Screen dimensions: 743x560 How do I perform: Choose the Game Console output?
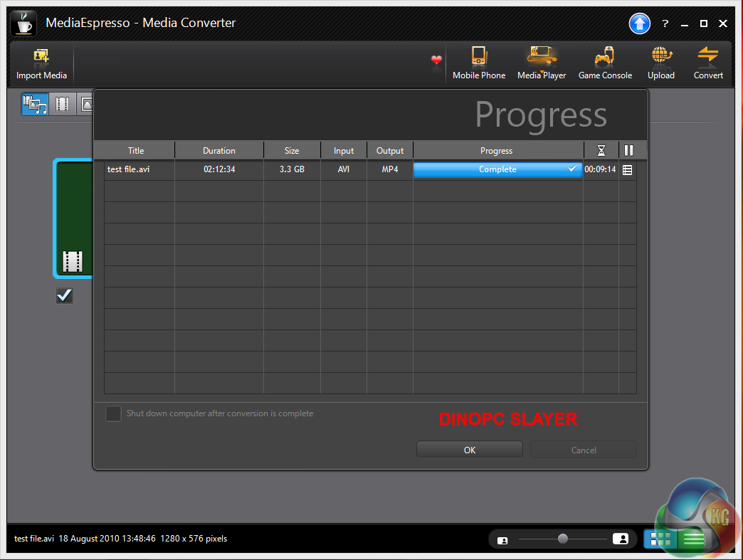[605, 64]
